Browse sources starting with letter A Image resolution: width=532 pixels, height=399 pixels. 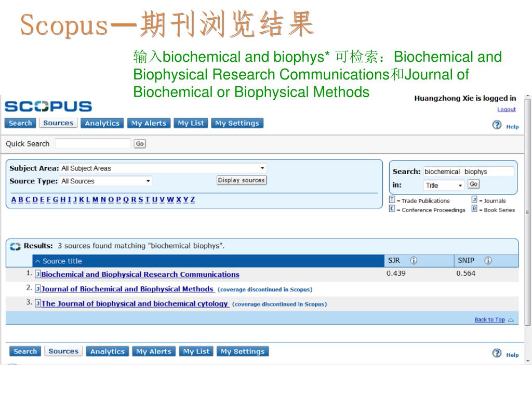click(14, 199)
